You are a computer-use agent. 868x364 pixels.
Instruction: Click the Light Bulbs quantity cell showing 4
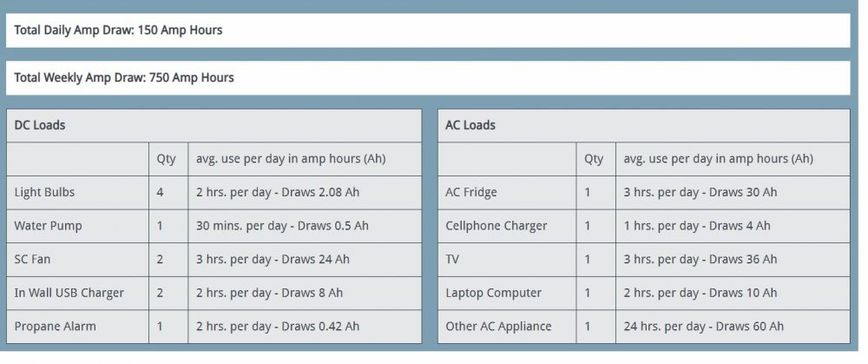(161, 192)
